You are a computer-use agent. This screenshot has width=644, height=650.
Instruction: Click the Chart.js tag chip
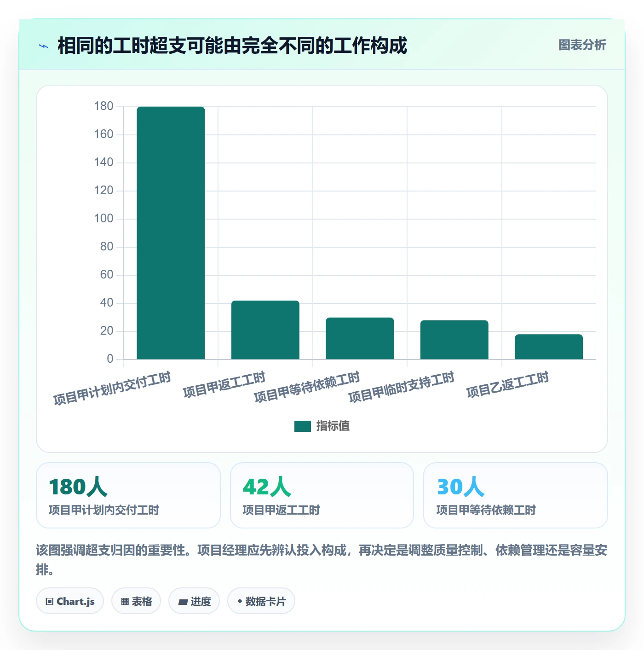[70, 601]
